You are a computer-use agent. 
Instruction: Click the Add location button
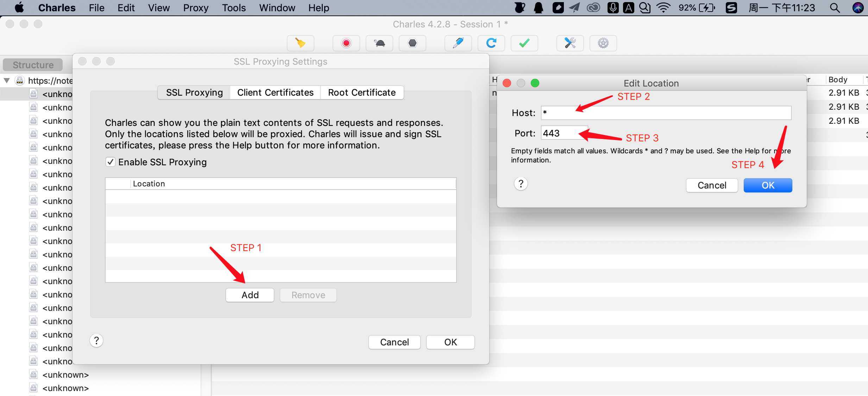[x=250, y=295]
